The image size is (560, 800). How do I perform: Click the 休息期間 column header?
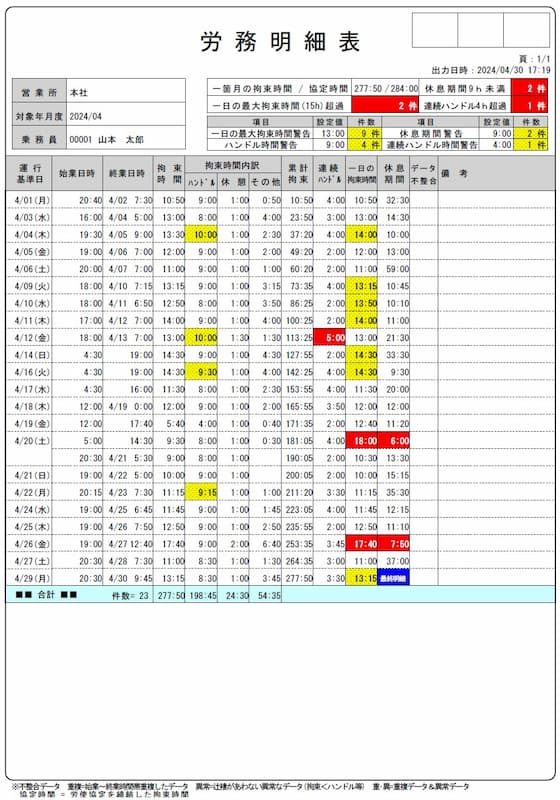(x=393, y=173)
